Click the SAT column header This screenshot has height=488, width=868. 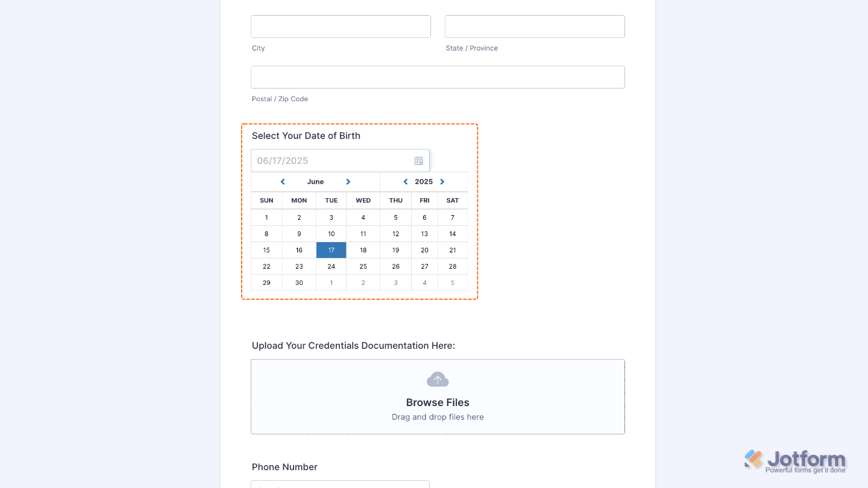pyautogui.click(x=452, y=201)
